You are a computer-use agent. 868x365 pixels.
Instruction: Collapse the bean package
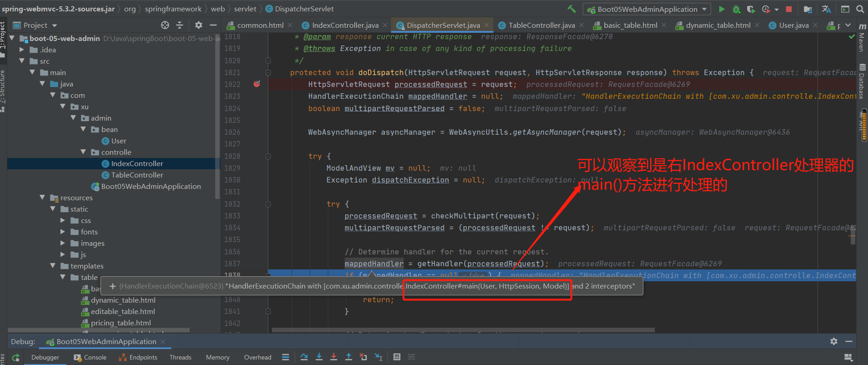point(83,129)
